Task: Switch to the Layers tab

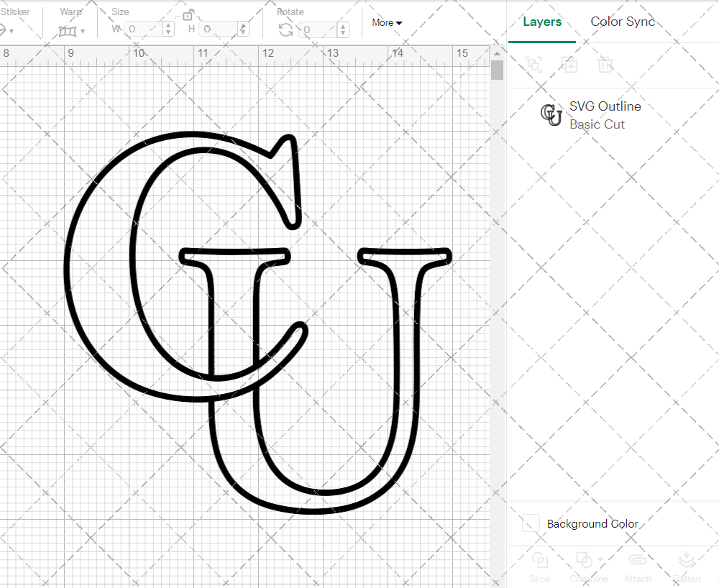Action: pos(541,22)
